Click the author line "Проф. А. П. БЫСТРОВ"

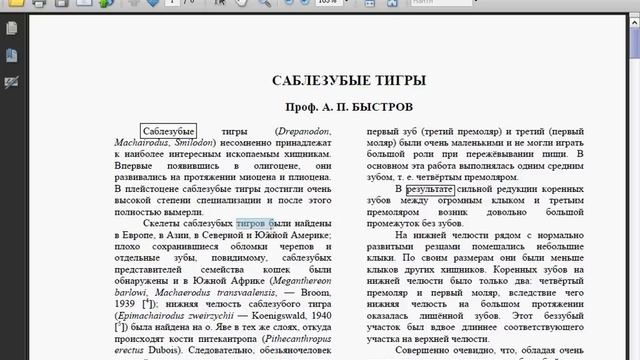349,107
